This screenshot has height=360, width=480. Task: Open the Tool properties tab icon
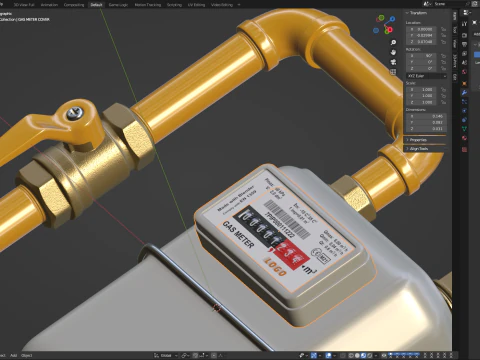464,24
